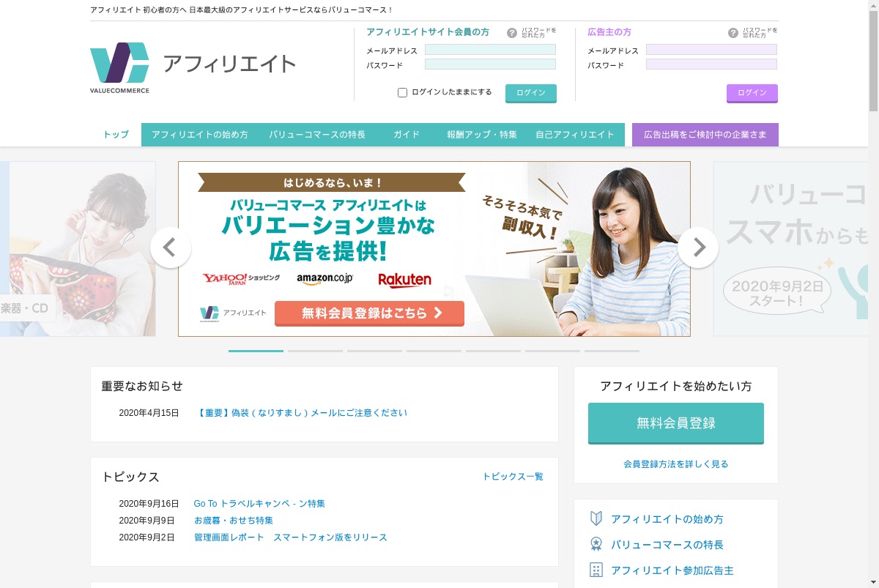Select third carousel indicator bar
879x588 pixels.
tap(374, 351)
